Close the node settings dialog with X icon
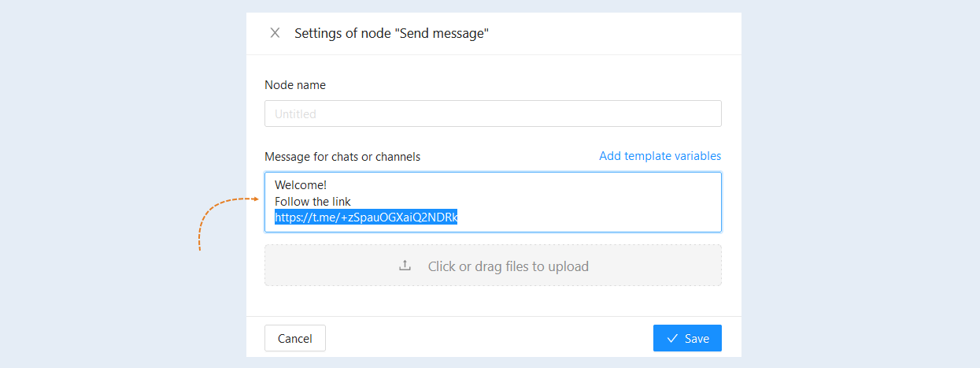The height and width of the screenshot is (368, 980). click(x=275, y=33)
